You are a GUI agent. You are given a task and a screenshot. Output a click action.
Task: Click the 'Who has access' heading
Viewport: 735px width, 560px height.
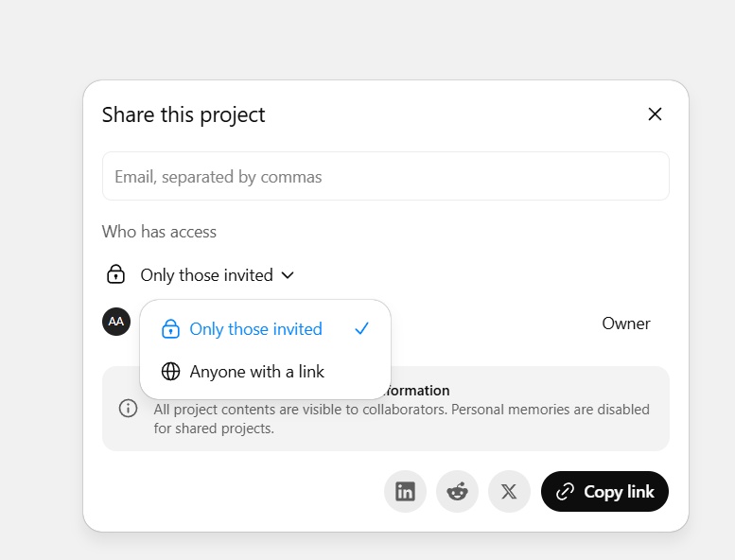[159, 232]
